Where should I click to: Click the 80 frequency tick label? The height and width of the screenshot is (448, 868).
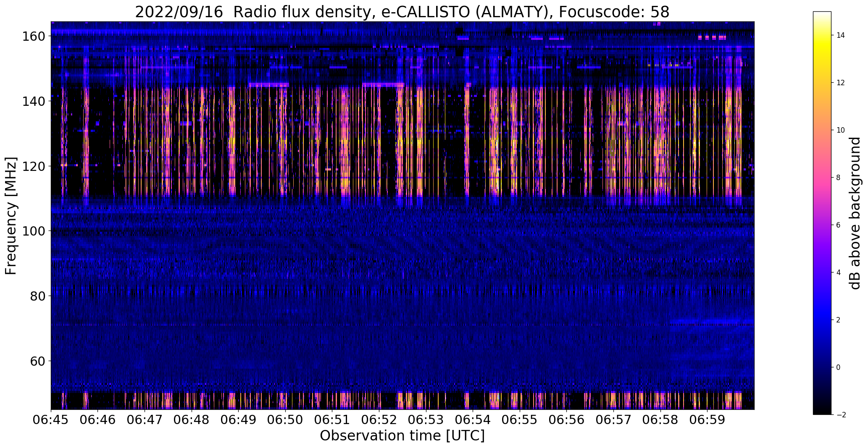pyautogui.click(x=37, y=296)
